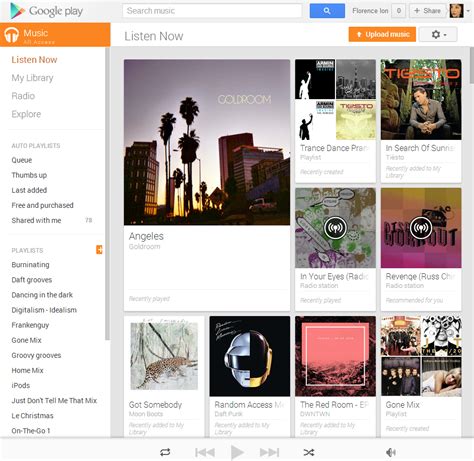This screenshot has width=474, height=461.
Task: Skip to the next track
Action: (269, 452)
